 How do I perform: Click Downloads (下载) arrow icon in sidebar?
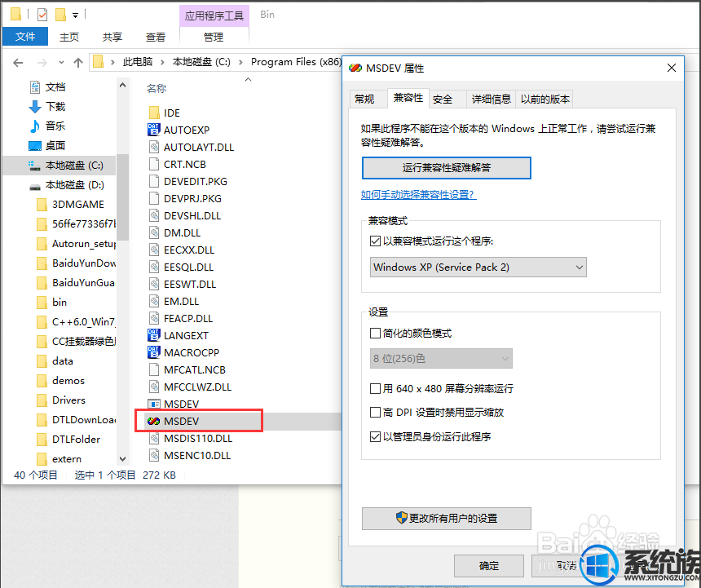tap(34, 106)
